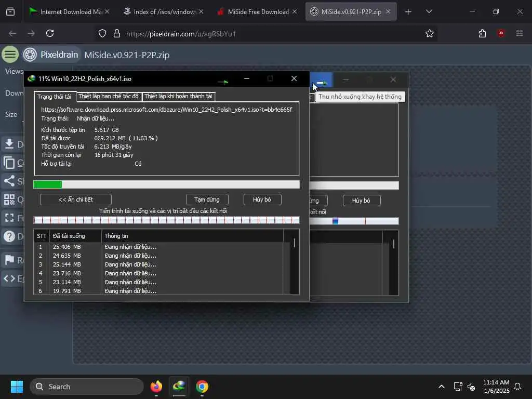Viewport: 532px width, 399px height.
Task: Open Firefox View in the tab bar
Action: click(10, 12)
